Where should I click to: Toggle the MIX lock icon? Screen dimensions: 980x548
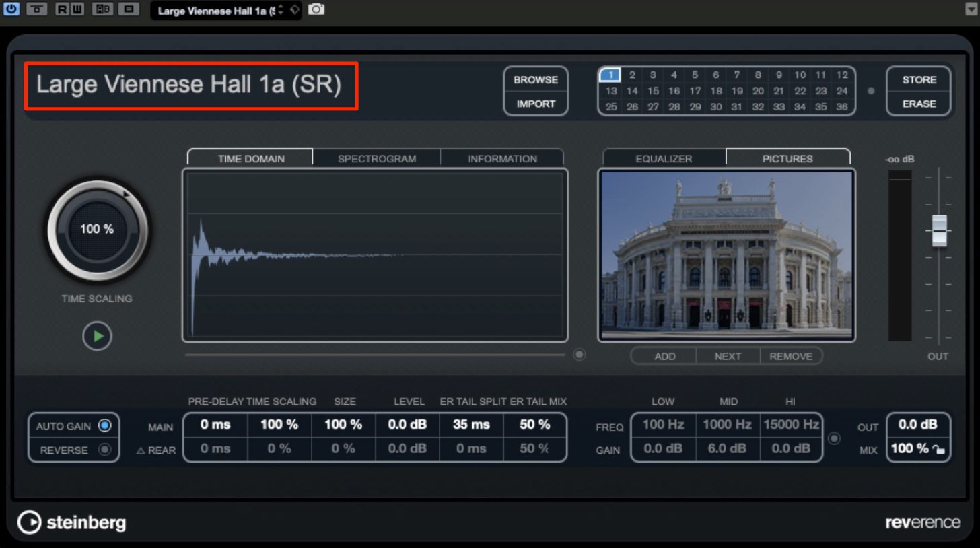[x=938, y=449]
